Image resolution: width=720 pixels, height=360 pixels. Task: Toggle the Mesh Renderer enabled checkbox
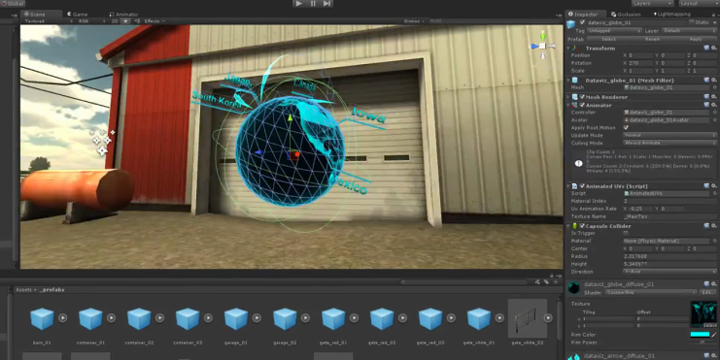pyautogui.click(x=582, y=97)
